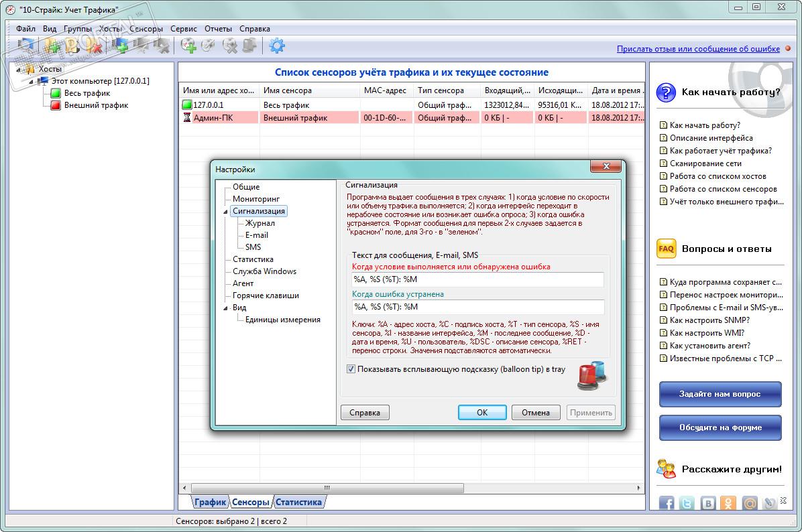Click the yellow FAQ icon

point(666,249)
